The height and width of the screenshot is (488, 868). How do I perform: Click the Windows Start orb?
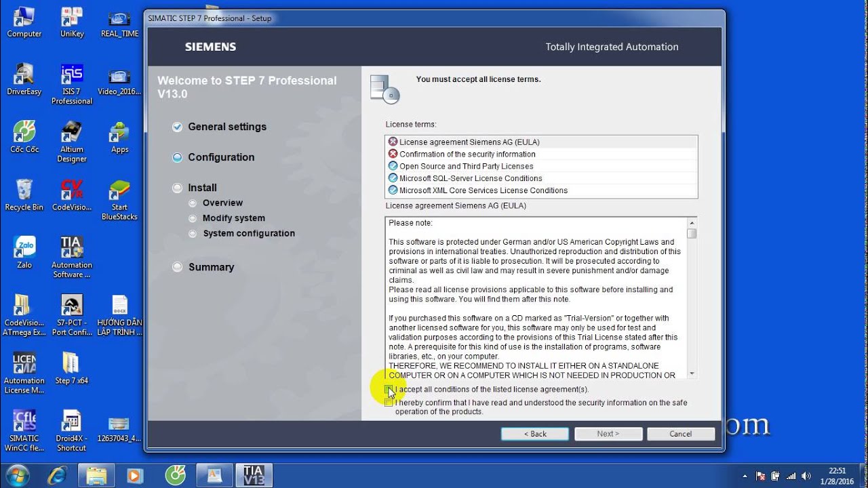click(x=18, y=474)
